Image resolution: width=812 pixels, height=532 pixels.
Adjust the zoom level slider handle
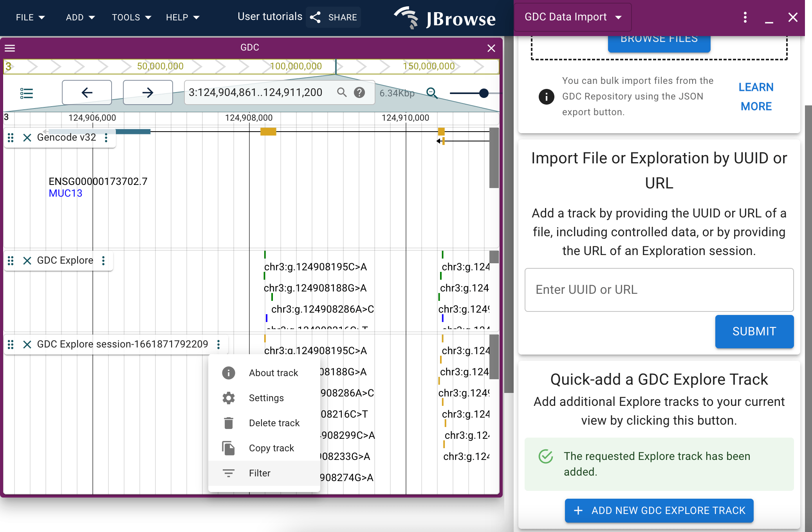pos(484,93)
